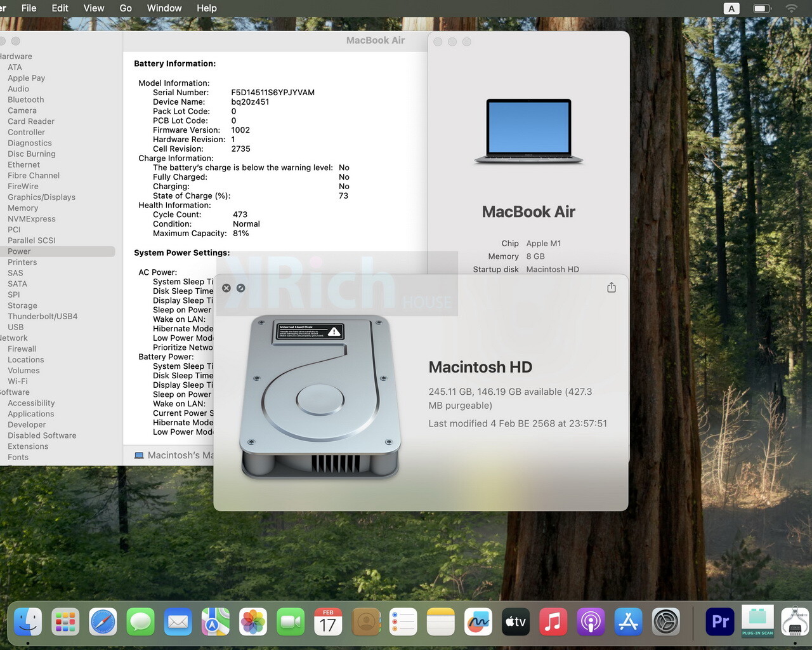The width and height of the screenshot is (812, 650).
Task: Select Bluetooth in the sidebar
Action: click(x=26, y=100)
